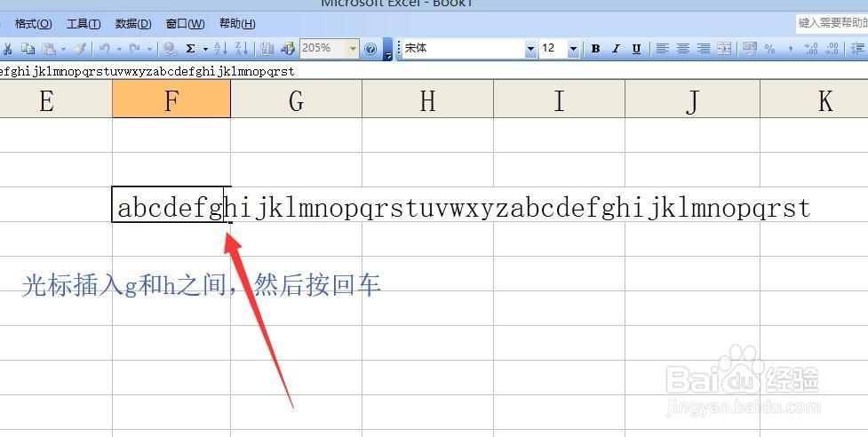868x437 pixels.
Task: Open the 数据(D) menu
Action: [133, 24]
